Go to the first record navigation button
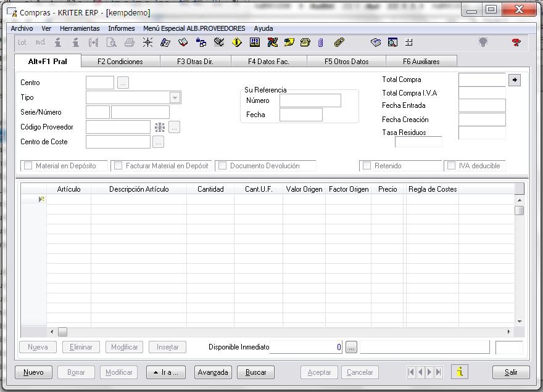 click(x=412, y=372)
